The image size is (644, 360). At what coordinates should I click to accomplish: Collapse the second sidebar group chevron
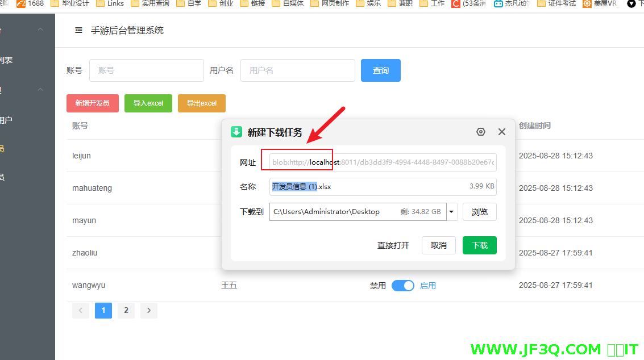click(x=40, y=89)
